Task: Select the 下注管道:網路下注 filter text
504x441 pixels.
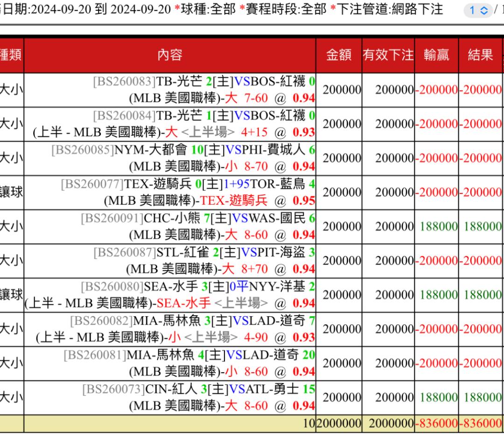Action: point(390,9)
